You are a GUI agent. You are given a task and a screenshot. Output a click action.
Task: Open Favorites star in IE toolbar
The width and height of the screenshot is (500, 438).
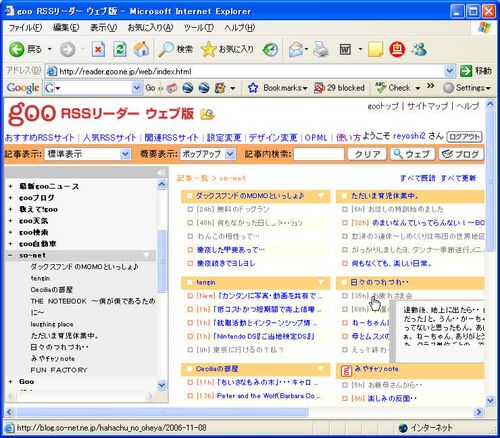(x=209, y=49)
